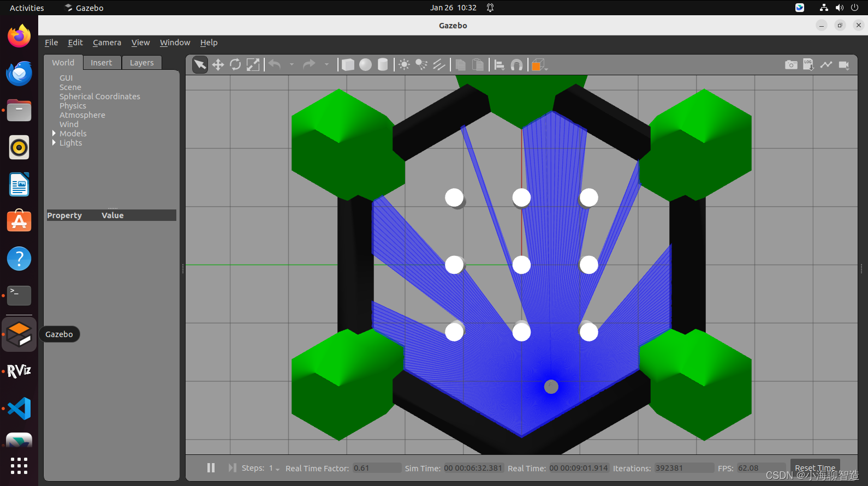This screenshot has height=486, width=868.
Task: Insert a cylinder shape
Action: pyautogui.click(x=383, y=65)
